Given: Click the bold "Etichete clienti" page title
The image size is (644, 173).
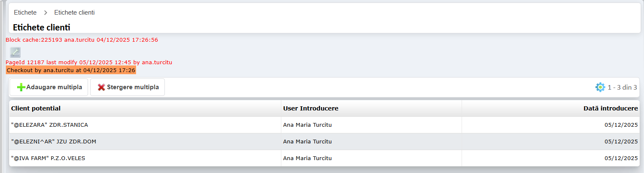Looking at the screenshot, I should [x=41, y=28].
